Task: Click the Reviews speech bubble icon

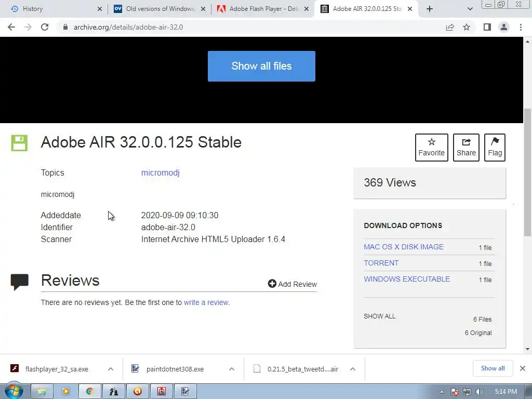Action: pyautogui.click(x=19, y=282)
